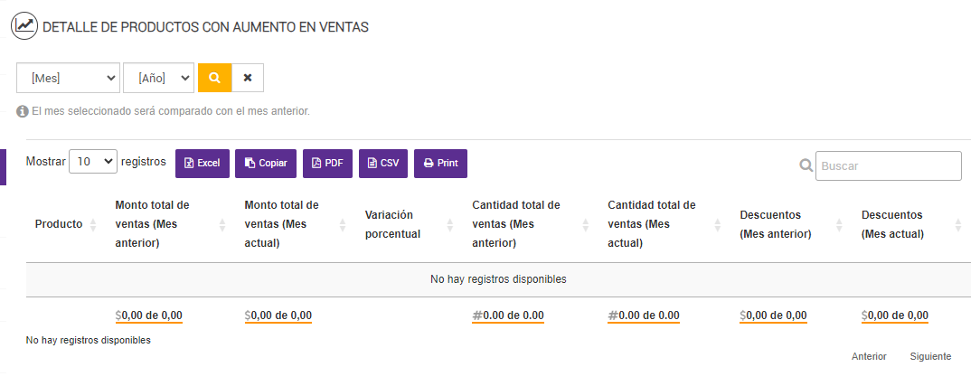Image resolution: width=980 pixels, height=386 pixels.
Task: Sort by the Producto column
Action: 59,224
